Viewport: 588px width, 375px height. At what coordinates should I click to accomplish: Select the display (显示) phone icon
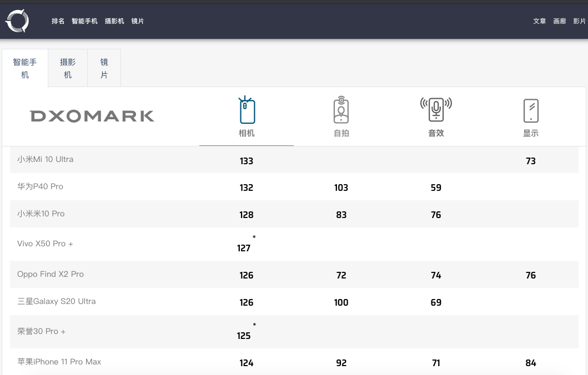coord(531,110)
